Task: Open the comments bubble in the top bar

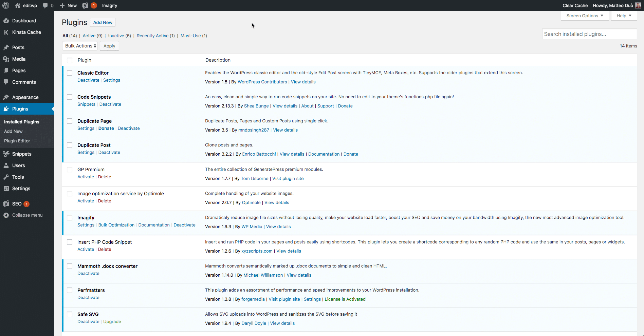Action: point(48,5)
